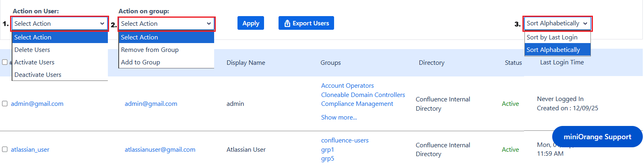Pick the Deactivate Users option
This screenshot has width=644, height=167.
pos(38,75)
